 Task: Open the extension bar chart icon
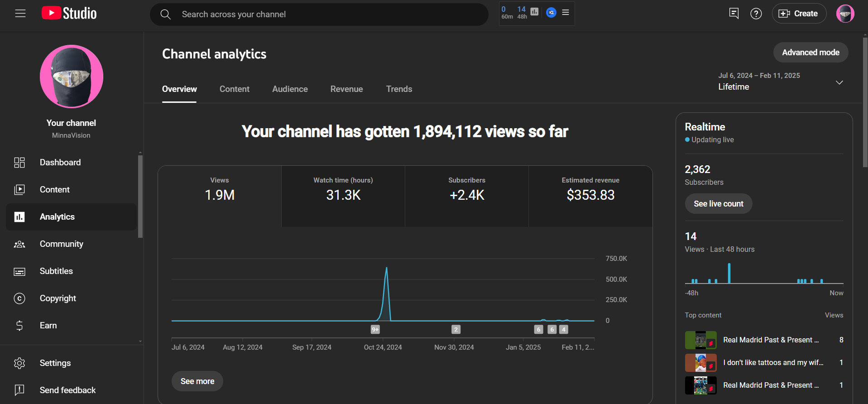534,12
